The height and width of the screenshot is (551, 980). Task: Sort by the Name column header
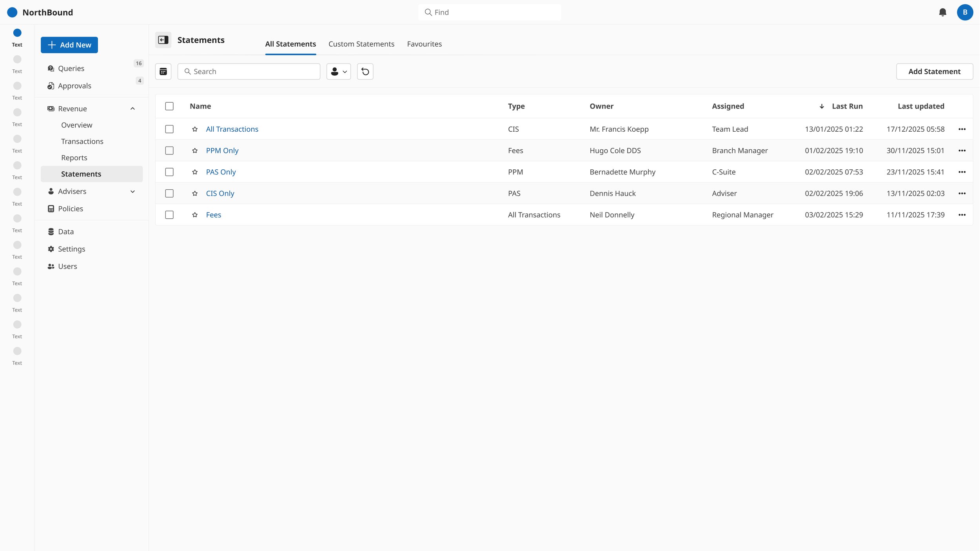pos(200,106)
